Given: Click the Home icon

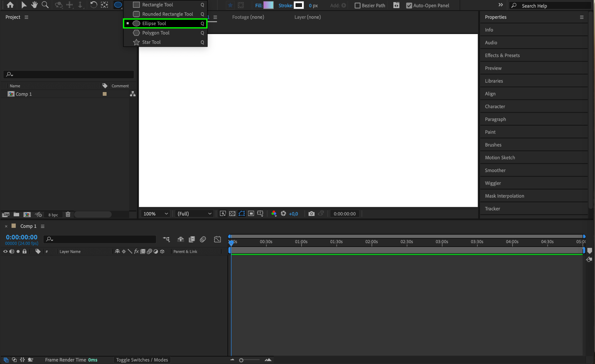Looking at the screenshot, I should pyautogui.click(x=10, y=5).
